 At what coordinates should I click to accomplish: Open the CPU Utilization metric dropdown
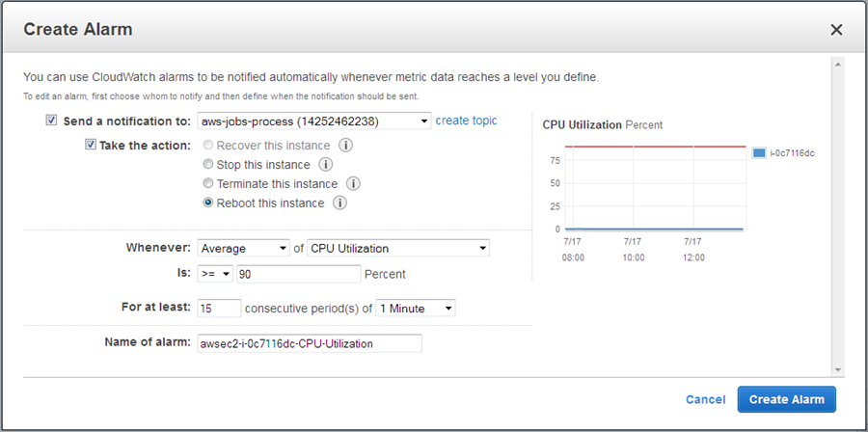[397, 249]
